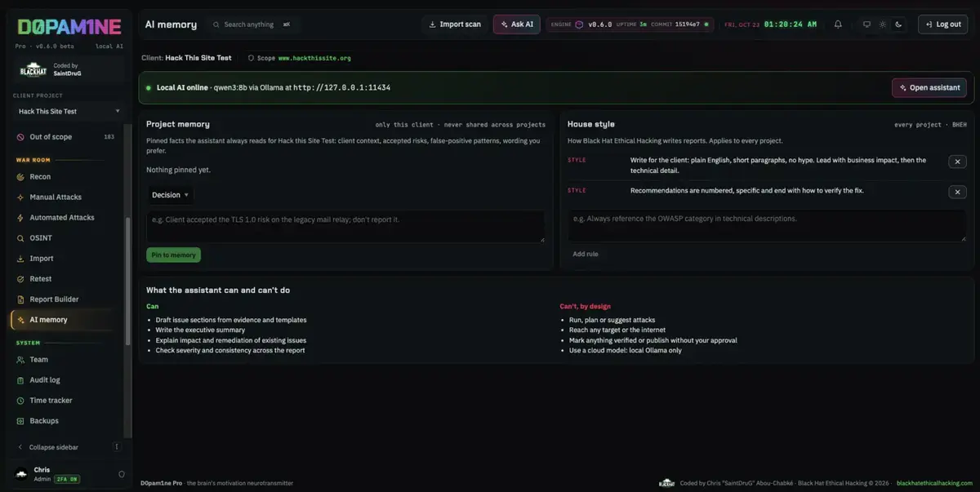Click the Time tracker clock icon
The height and width of the screenshot is (492, 980).
pos(21,400)
